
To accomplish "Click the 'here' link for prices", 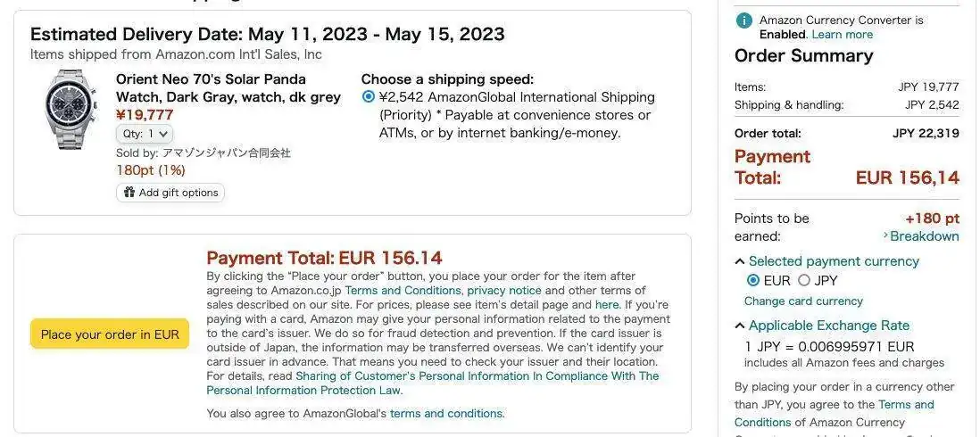I will pyautogui.click(x=607, y=305).
